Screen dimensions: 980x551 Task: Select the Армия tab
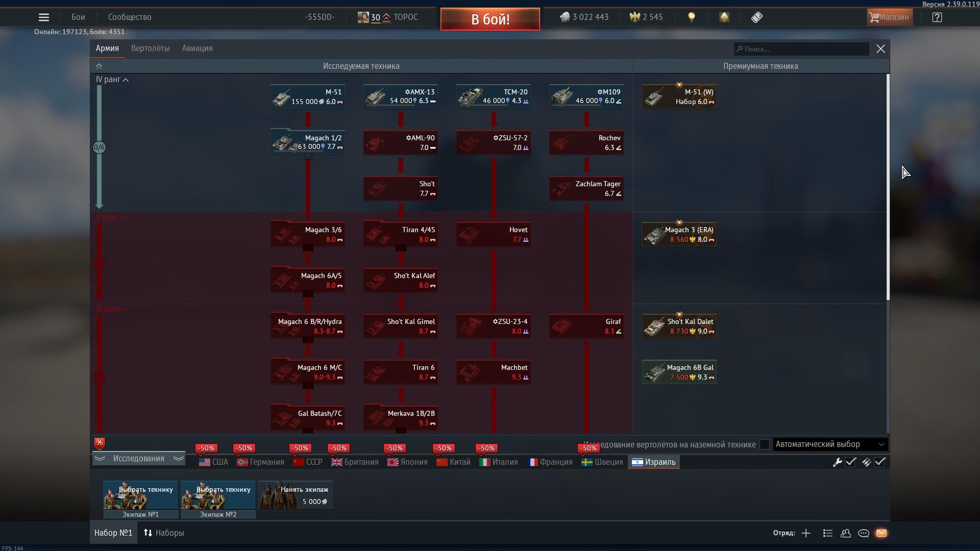coord(107,48)
